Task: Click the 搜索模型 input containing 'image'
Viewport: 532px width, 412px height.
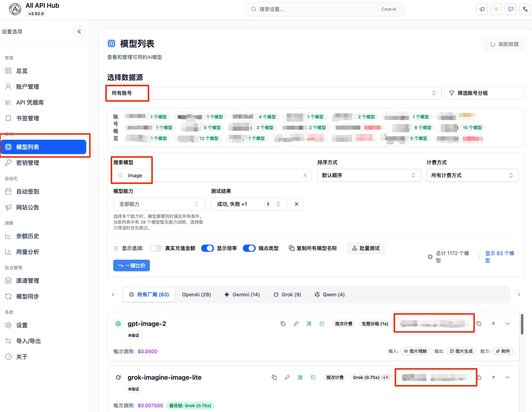Action: click(212, 175)
